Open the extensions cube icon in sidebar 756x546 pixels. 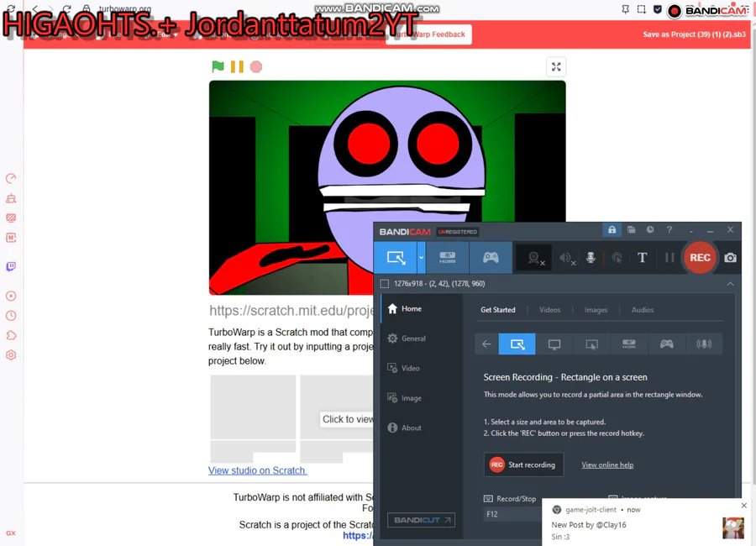coord(11,335)
